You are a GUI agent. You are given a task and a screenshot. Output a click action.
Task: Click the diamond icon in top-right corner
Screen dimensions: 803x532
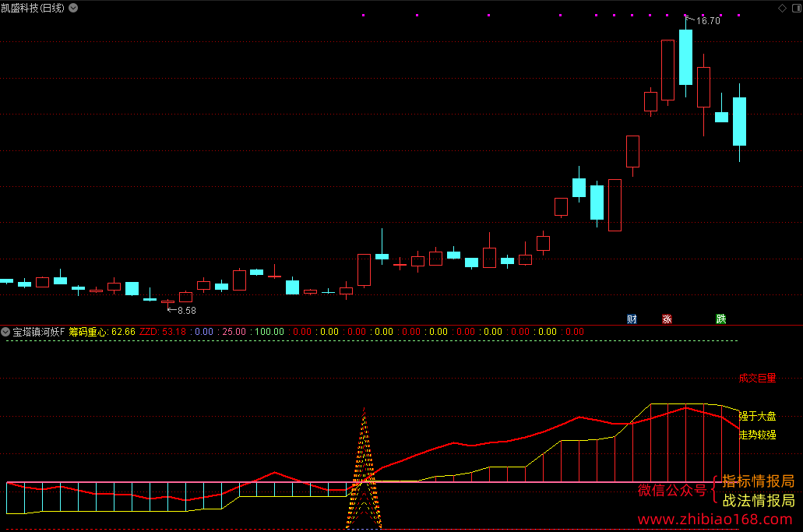(782, 8)
